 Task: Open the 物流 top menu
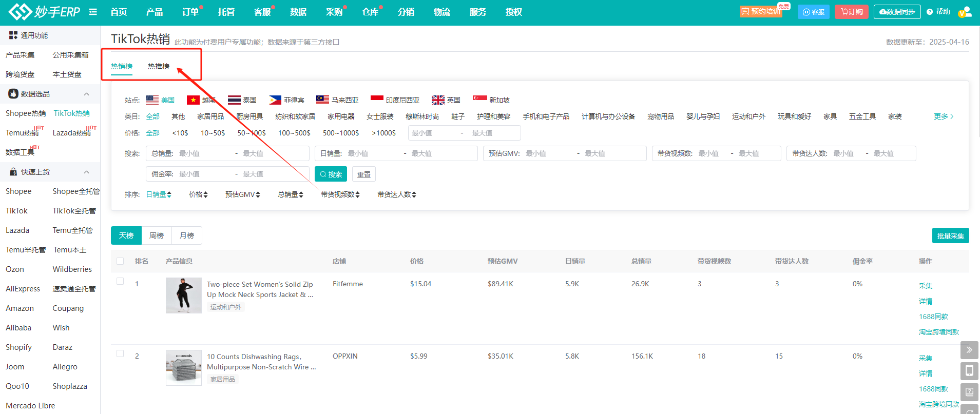click(x=442, y=12)
